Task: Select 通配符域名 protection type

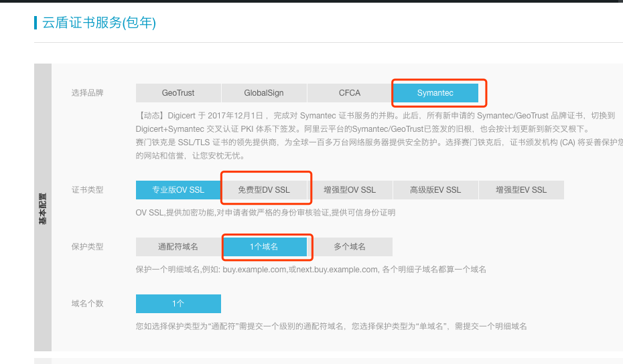Action: coord(178,247)
